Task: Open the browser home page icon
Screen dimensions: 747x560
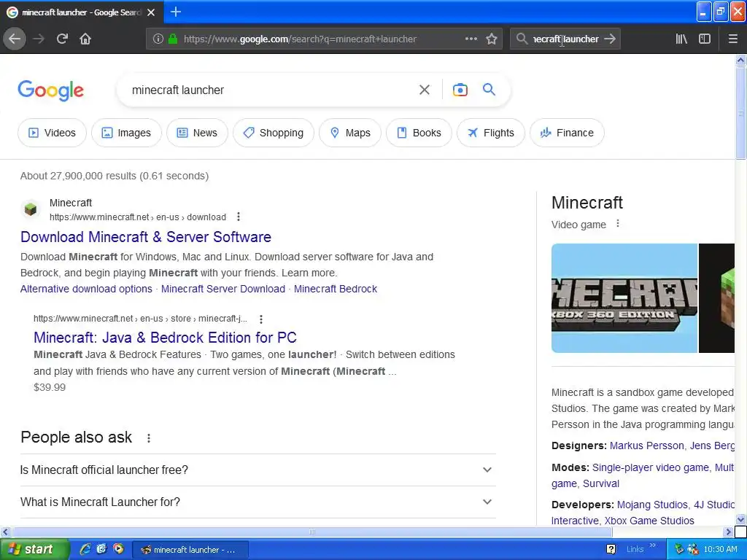Action: 85,39
